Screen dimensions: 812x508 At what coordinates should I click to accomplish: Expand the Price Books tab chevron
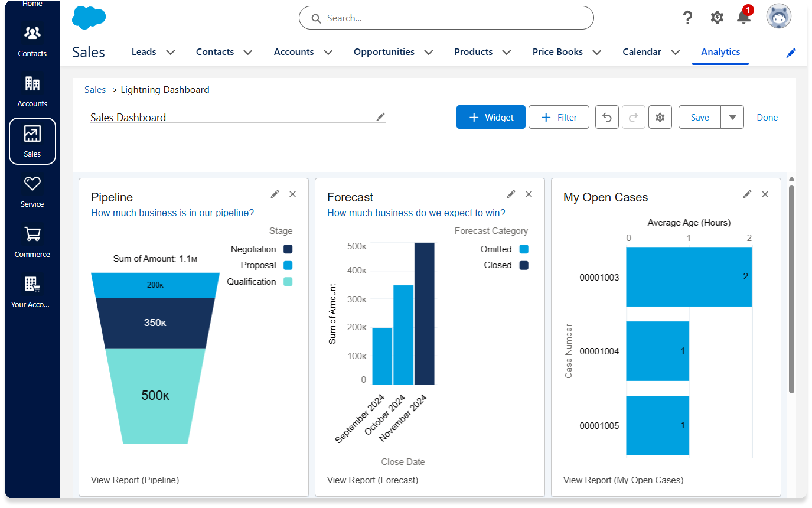tap(597, 52)
